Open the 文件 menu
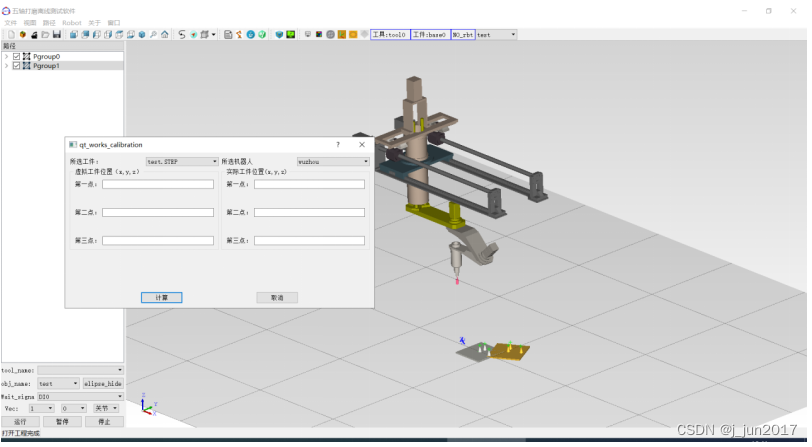812x447 pixels. point(11,22)
